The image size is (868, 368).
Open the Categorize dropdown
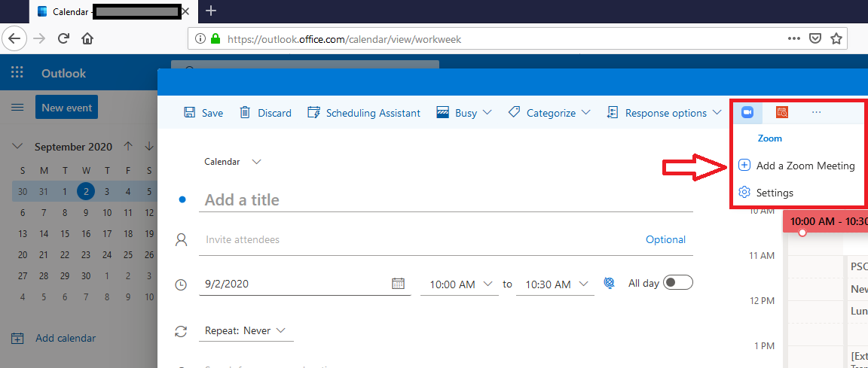point(549,113)
